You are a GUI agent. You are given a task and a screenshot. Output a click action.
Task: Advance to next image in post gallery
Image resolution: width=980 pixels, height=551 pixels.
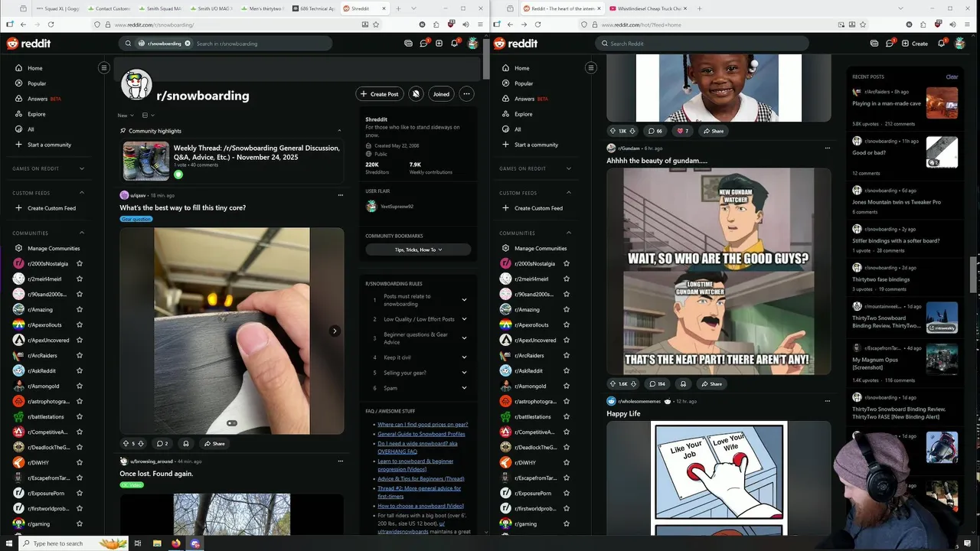[335, 331]
